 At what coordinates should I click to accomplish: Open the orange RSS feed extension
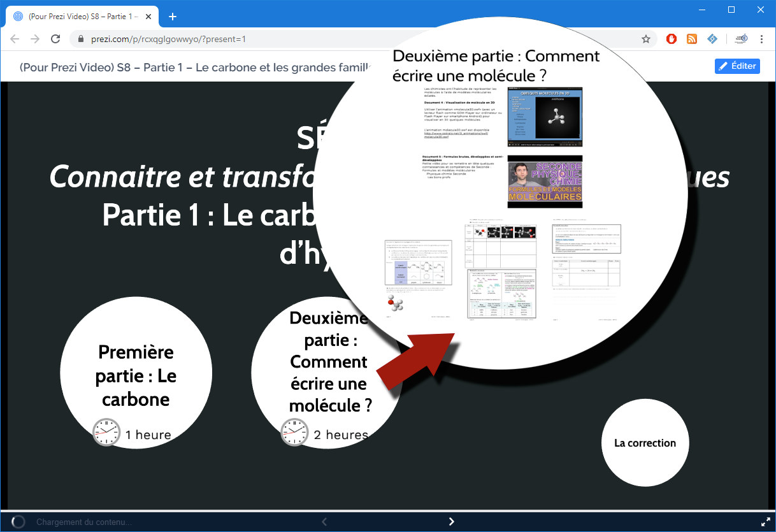pyautogui.click(x=692, y=39)
